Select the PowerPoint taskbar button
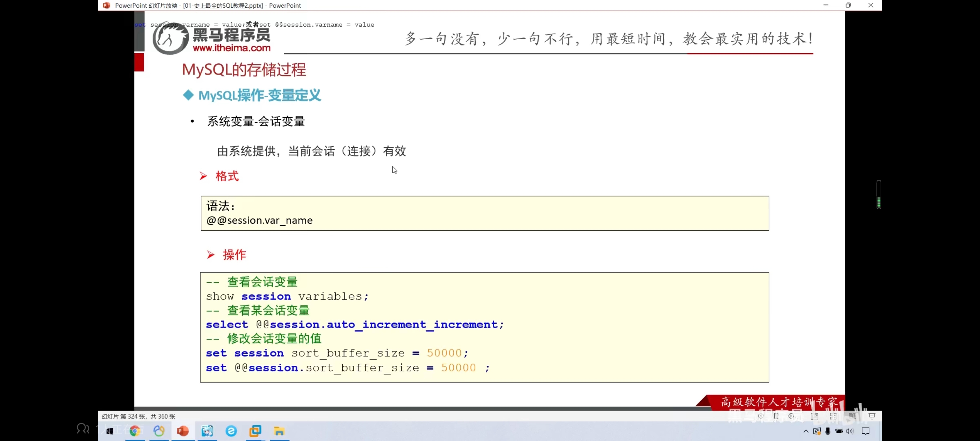980x441 pixels. pos(183,431)
